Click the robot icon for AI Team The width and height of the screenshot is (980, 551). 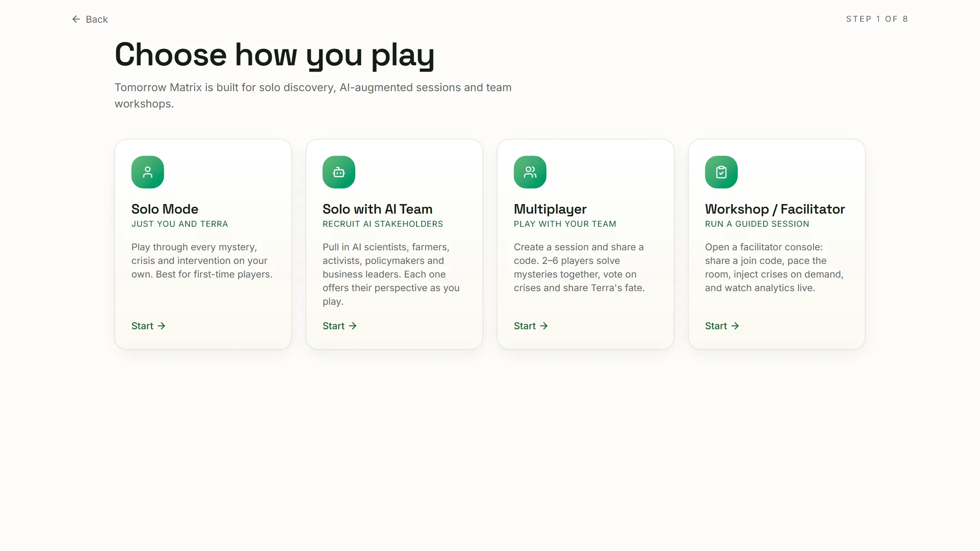pyautogui.click(x=338, y=172)
